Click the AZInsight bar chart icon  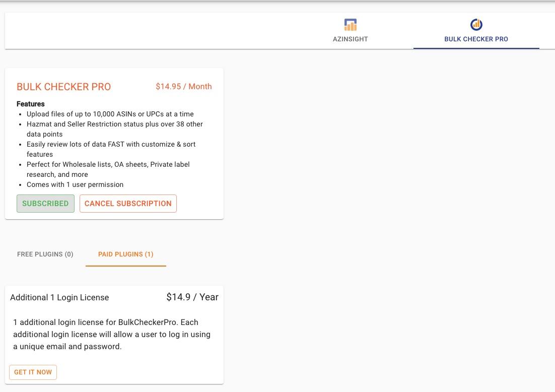click(x=351, y=25)
